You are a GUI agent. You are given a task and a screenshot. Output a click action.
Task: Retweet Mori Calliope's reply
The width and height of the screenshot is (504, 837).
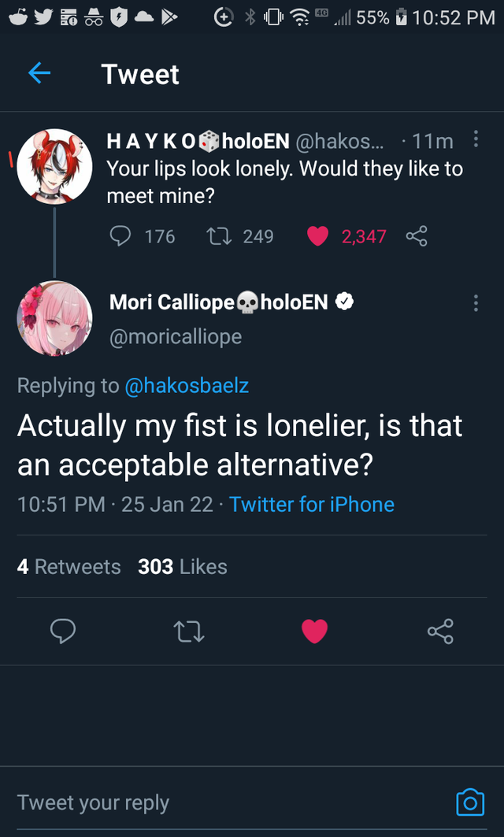(189, 631)
